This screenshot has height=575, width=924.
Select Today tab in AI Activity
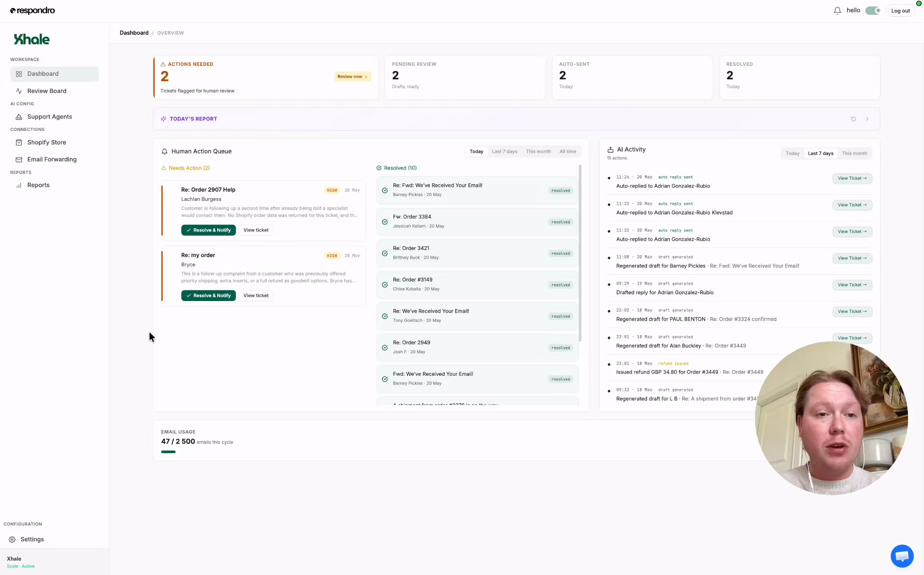point(792,154)
